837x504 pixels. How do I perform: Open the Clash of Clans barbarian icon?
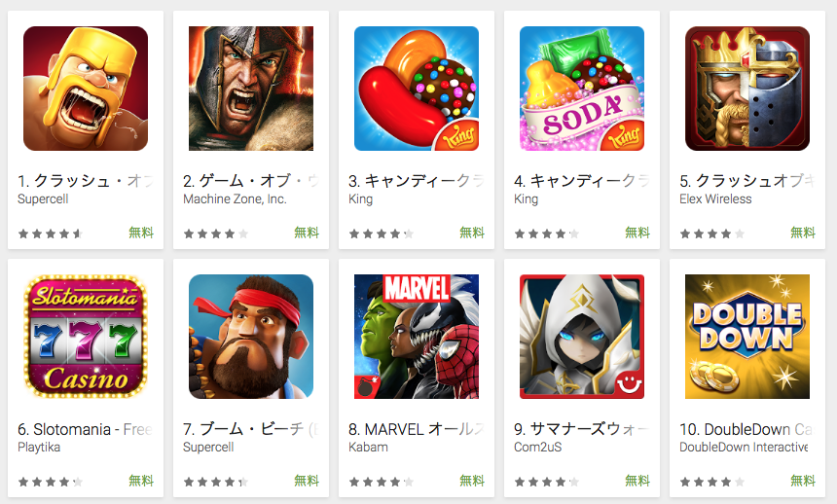86,89
